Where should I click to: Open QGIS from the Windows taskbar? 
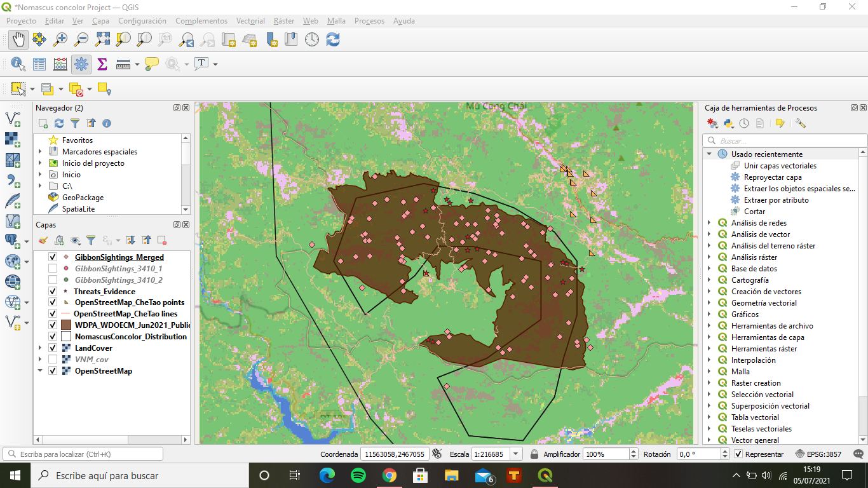545,475
